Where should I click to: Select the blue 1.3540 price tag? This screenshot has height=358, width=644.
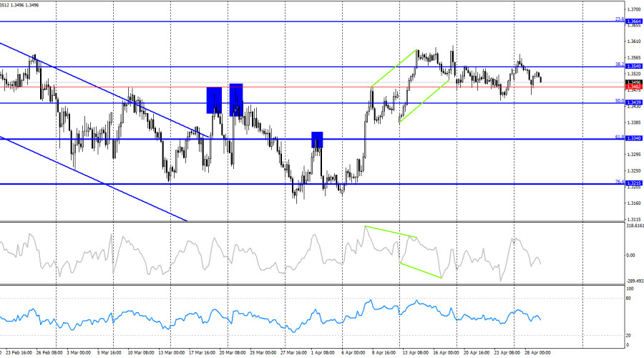pyautogui.click(x=633, y=67)
